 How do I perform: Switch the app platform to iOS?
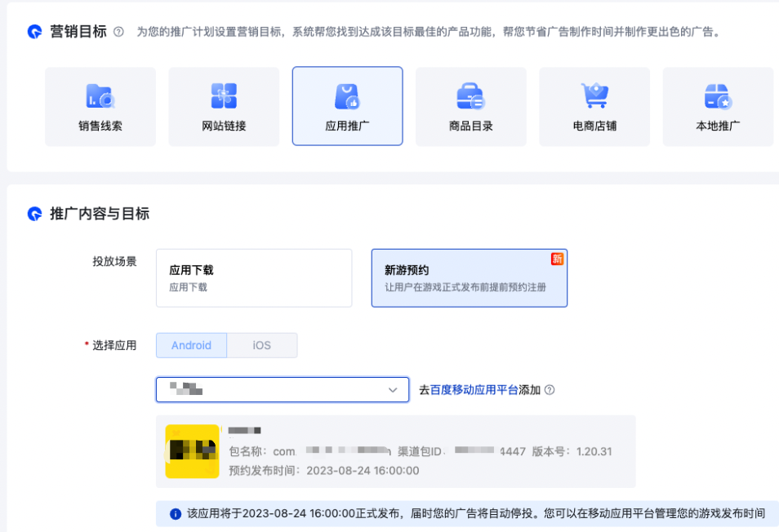(x=261, y=345)
